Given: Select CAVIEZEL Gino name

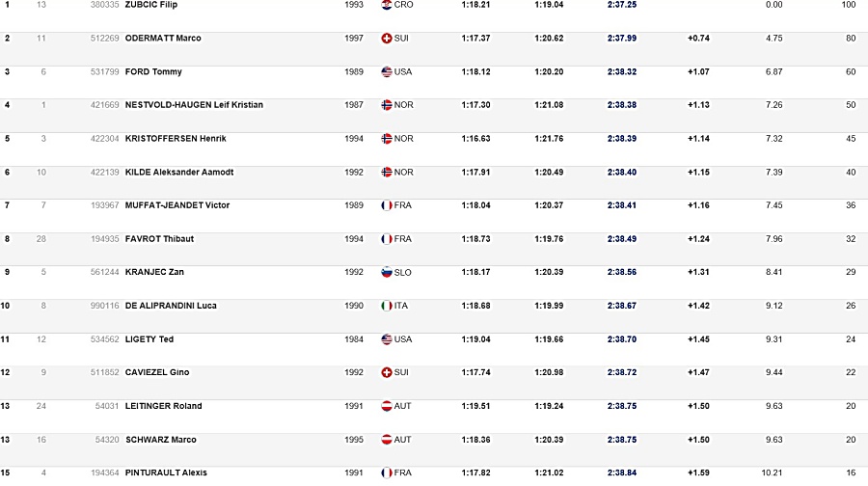Looking at the screenshot, I should click(x=157, y=372).
